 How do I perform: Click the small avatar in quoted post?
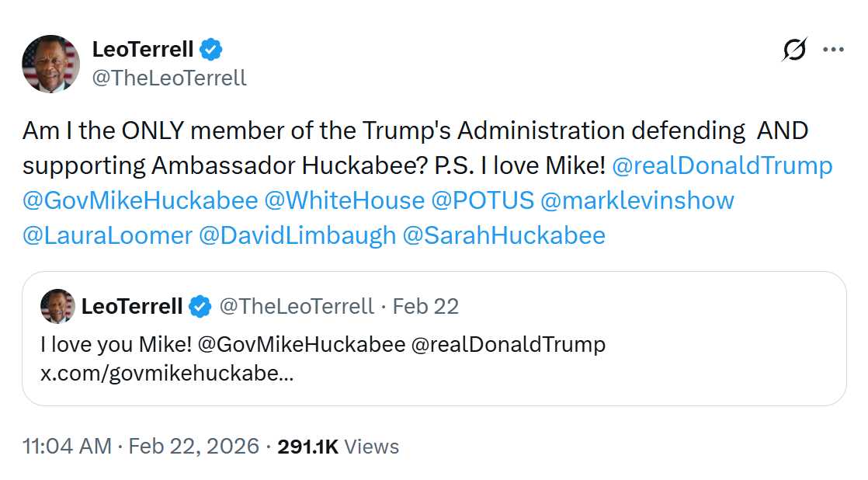[x=57, y=306]
